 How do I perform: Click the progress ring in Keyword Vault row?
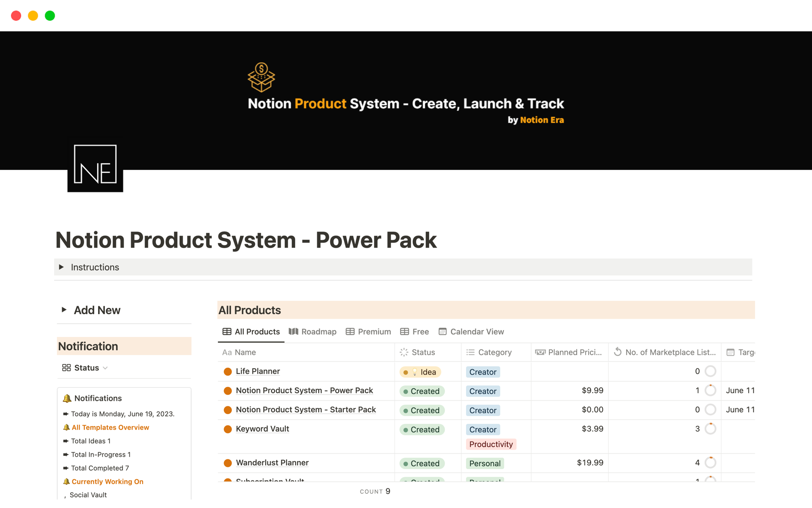point(710,429)
